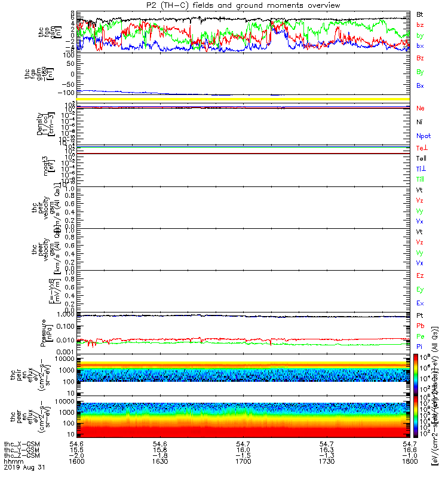The image size is (448, 478).
Task: Click the black 'Te∥' temperature legend label
Action: tap(421, 158)
